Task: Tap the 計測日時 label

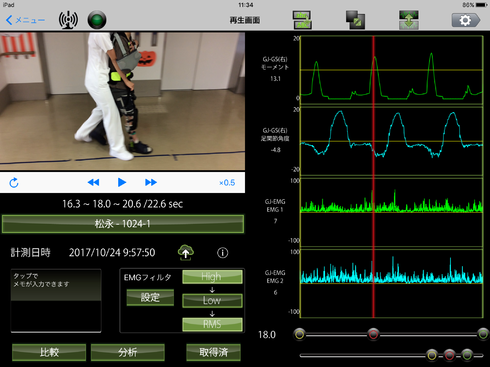Action: coord(30,253)
